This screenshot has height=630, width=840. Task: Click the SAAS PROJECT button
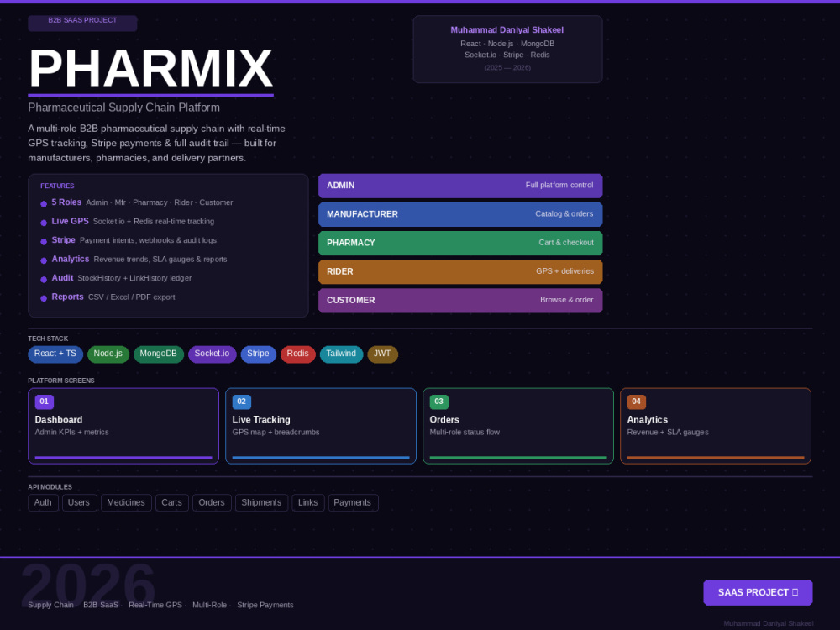[x=758, y=592]
